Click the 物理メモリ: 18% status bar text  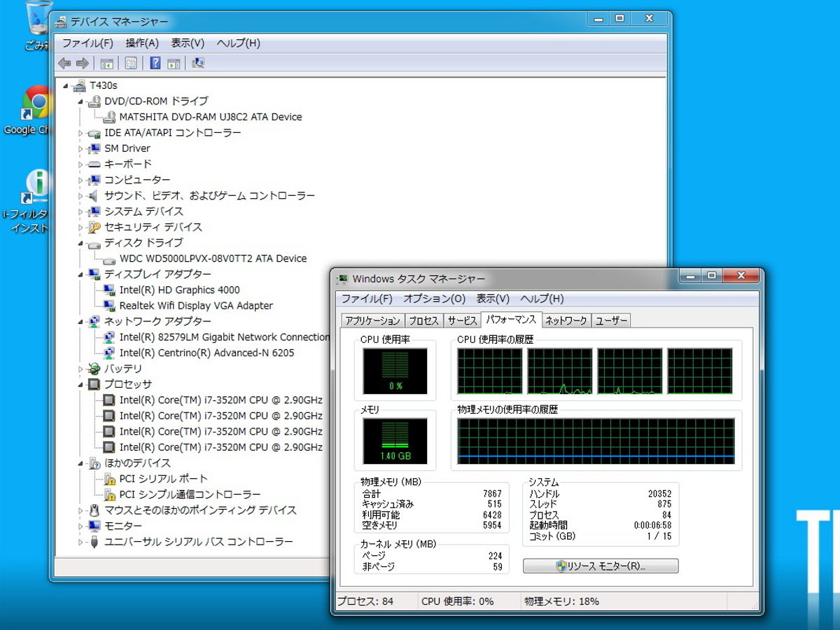pyautogui.click(x=561, y=601)
